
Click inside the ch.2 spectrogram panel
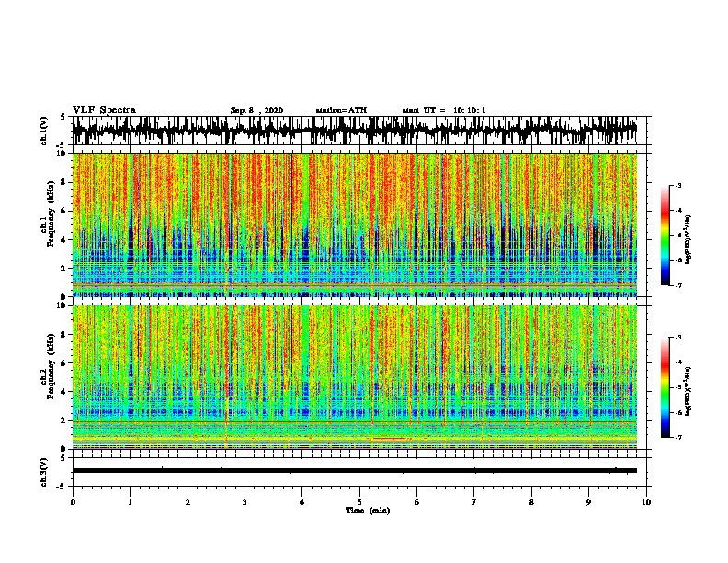coord(354,377)
